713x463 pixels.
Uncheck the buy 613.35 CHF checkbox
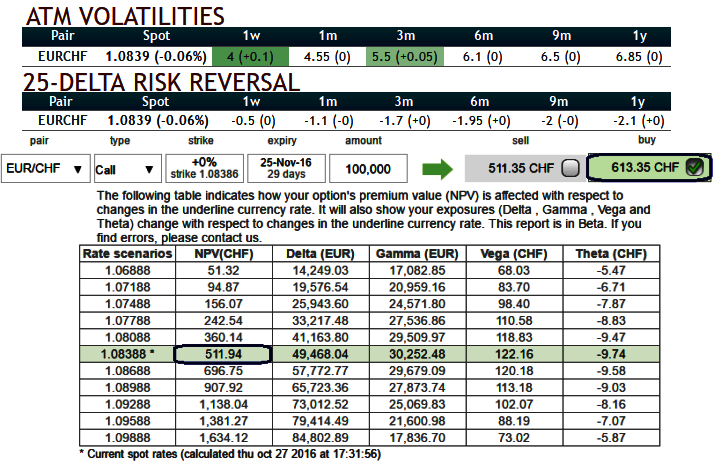tap(694, 168)
